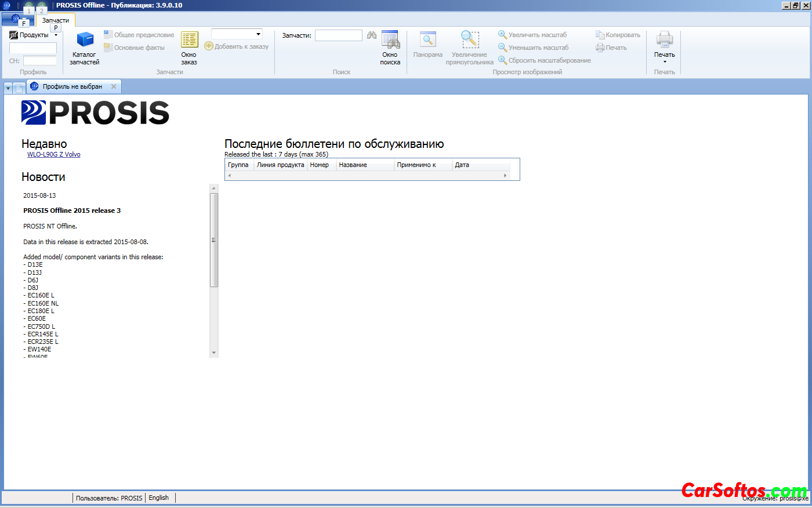This screenshot has height=508, width=812.
Task: Open the Окно поиска search window
Action: pyautogui.click(x=390, y=48)
